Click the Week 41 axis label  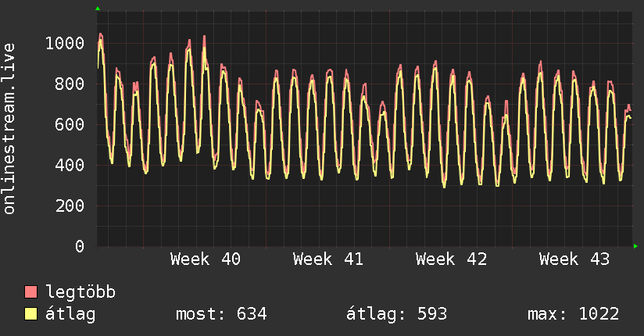pos(328,259)
